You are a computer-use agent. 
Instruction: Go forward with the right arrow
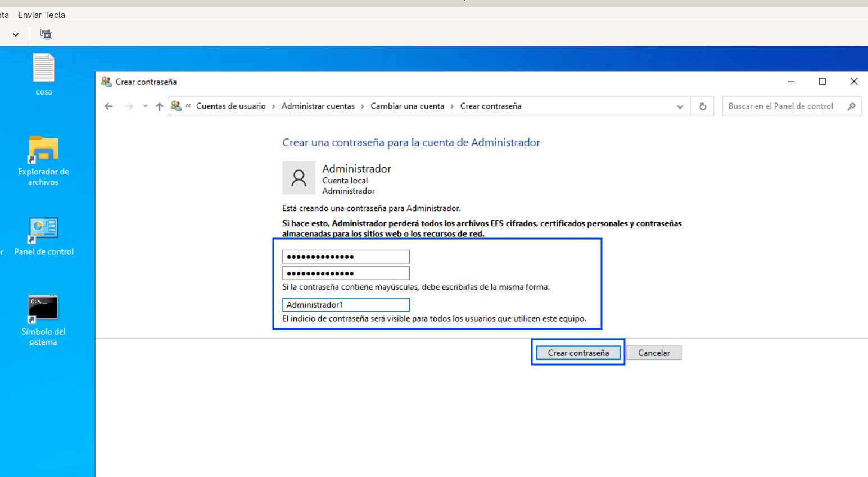click(129, 106)
